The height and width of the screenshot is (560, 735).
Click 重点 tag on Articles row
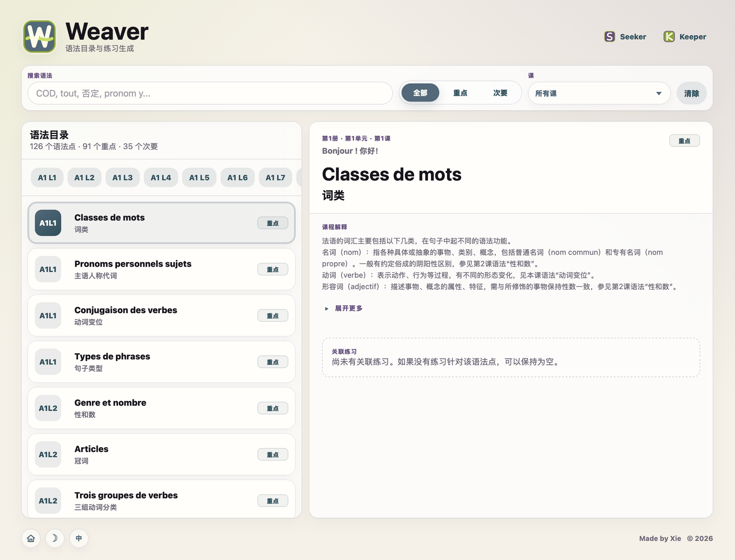pos(273,454)
